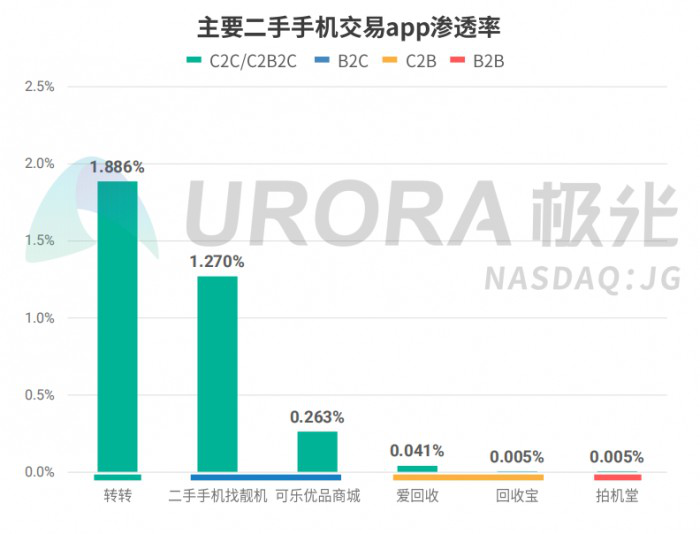The height and width of the screenshot is (534, 700).
Task: Toggle the B2B series legend label
Action: point(489,61)
